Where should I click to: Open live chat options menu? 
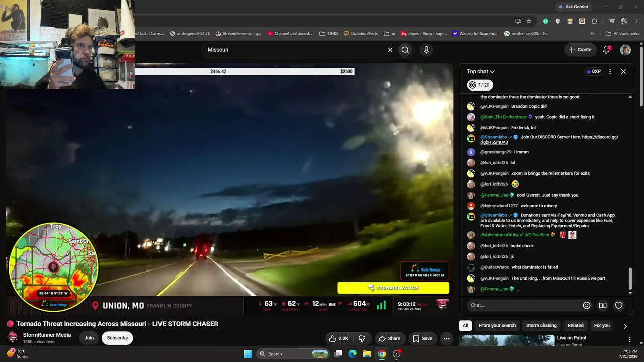[x=610, y=72]
